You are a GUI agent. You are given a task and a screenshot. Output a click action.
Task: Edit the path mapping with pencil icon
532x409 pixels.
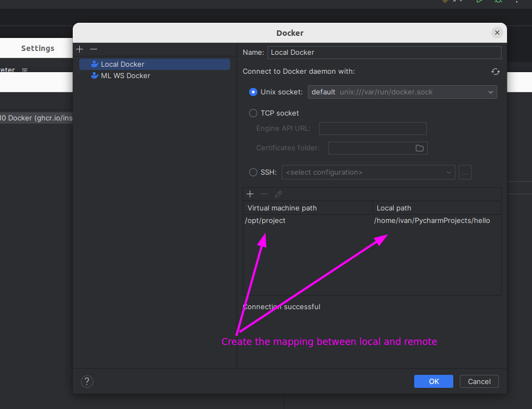pos(278,194)
